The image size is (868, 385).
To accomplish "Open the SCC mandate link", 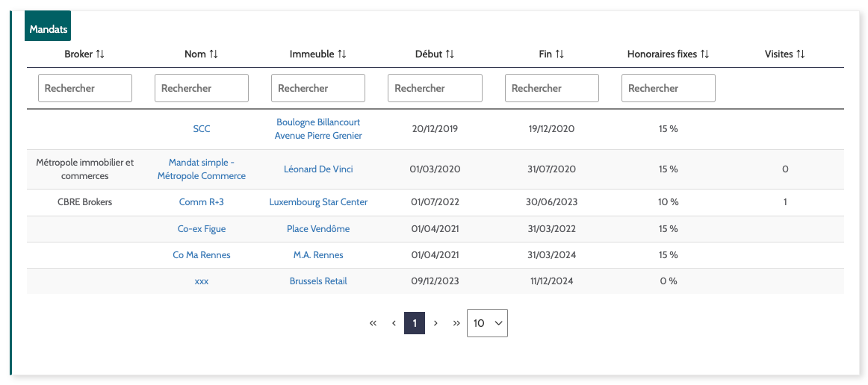I will click(202, 129).
